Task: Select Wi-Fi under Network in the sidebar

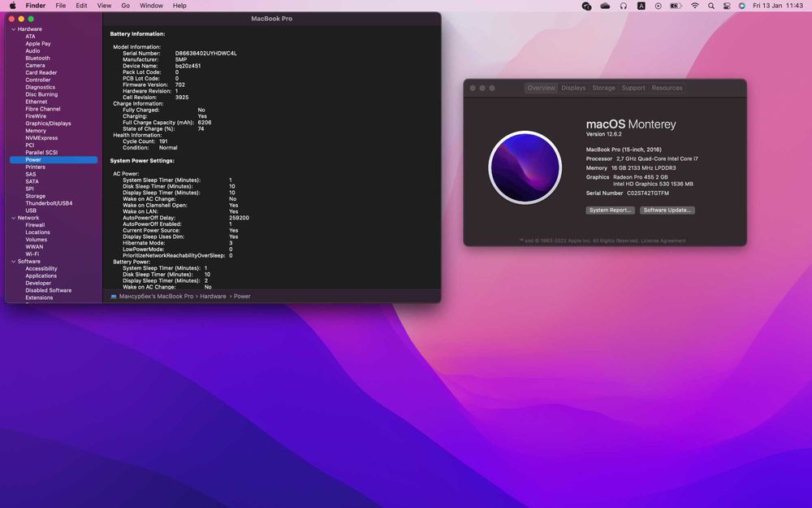Action: pyautogui.click(x=32, y=254)
